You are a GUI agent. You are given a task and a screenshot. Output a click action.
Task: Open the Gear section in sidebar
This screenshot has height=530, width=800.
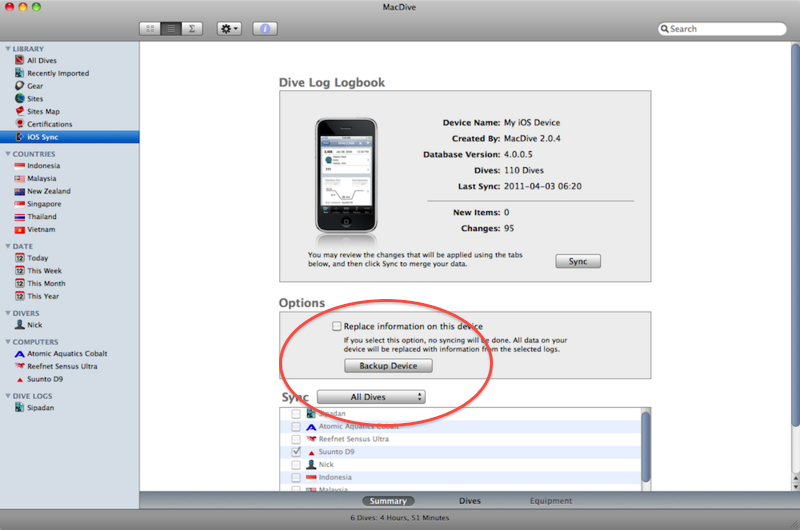tap(34, 86)
